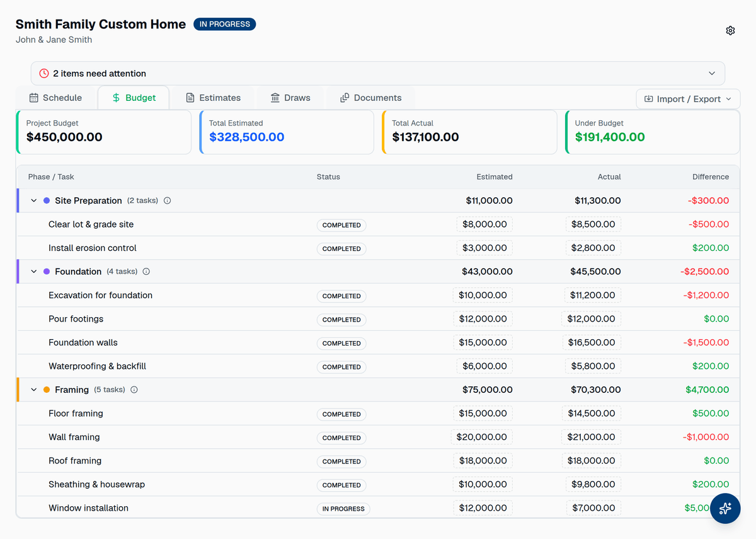Click the Project Budget $450,000.00 card
This screenshot has width=756, height=539.
[x=103, y=132]
